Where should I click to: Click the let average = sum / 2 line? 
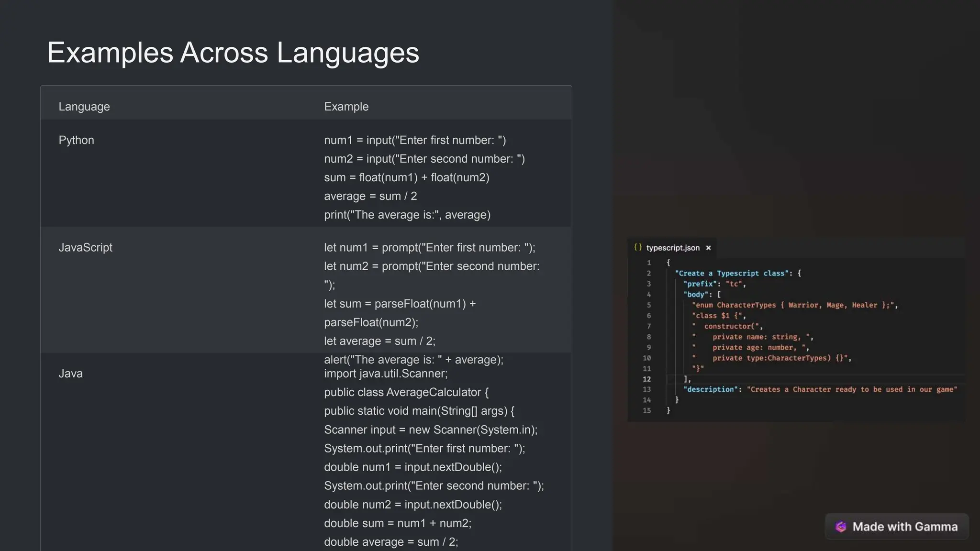379,341
